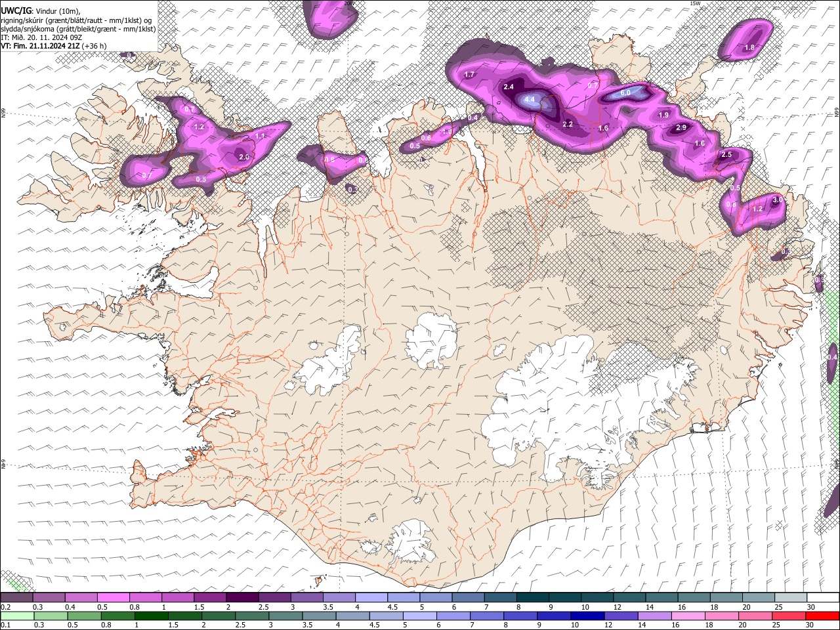840x630 pixels.
Task: Click upper legend pale grey swatch between 25 and 30
Action: tap(790, 598)
